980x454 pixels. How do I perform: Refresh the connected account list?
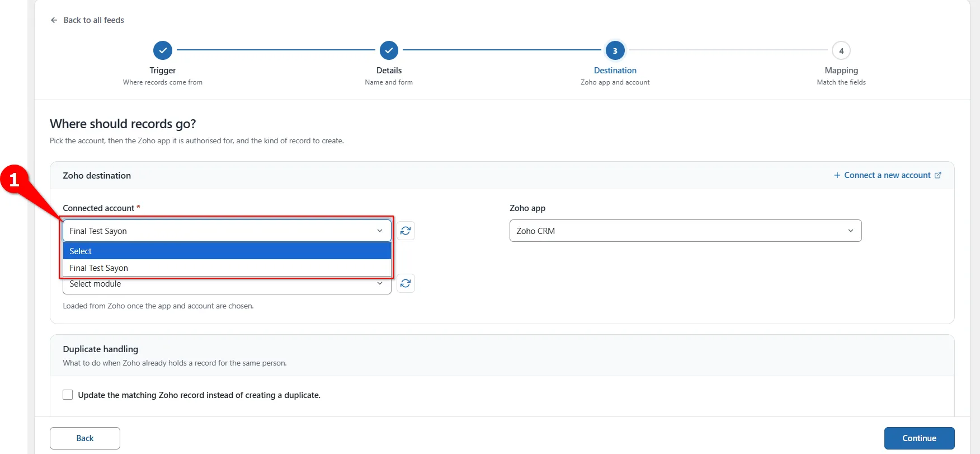coord(406,231)
